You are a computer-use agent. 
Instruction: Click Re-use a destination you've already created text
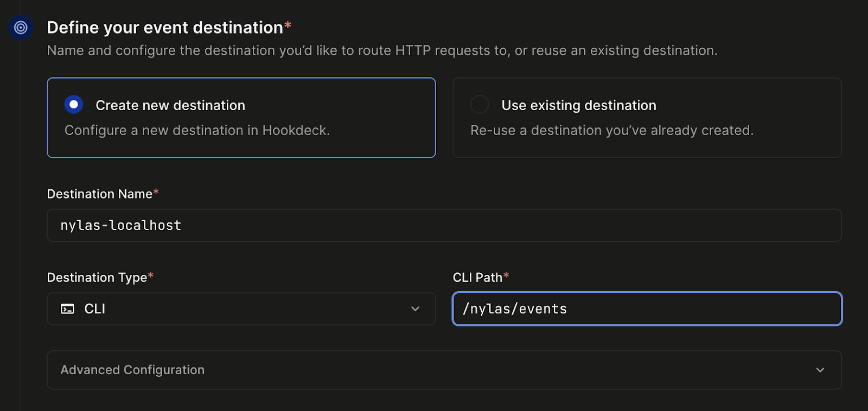(x=612, y=131)
